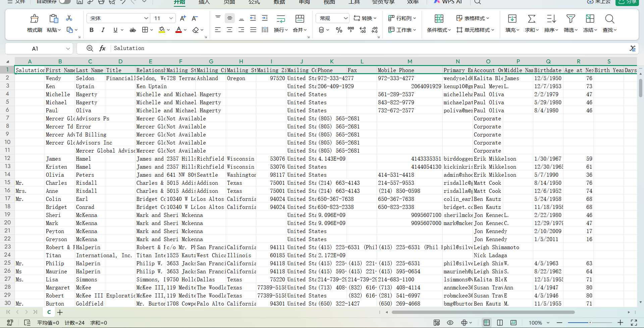644x328 pixels.
Task: Toggle the auto-save switch
Action: click(x=65, y=2)
